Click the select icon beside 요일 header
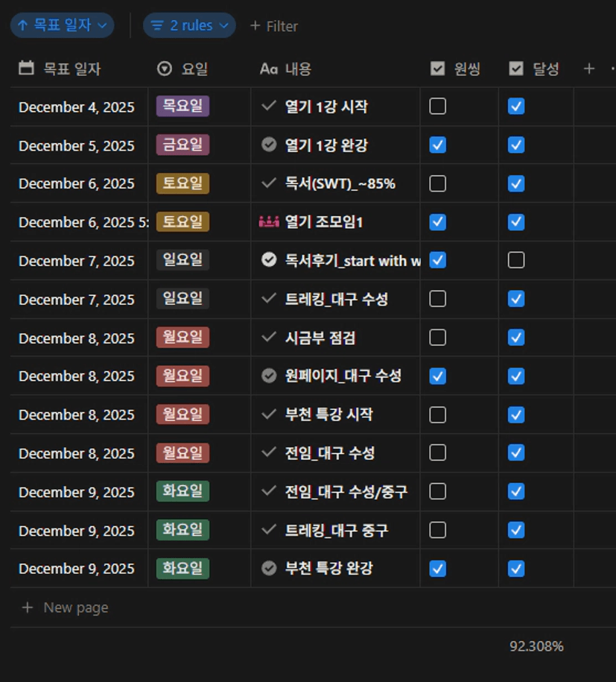616x682 pixels. (165, 69)
